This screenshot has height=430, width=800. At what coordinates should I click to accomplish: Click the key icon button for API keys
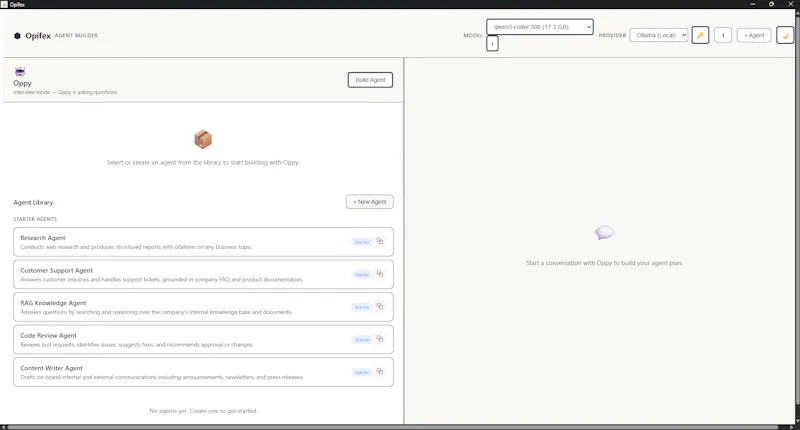700,35
